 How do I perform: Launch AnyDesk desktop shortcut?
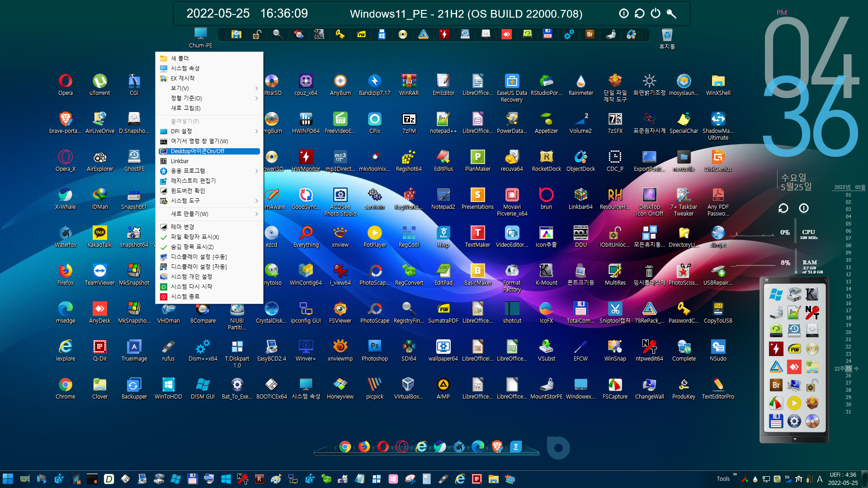[x=100, y=312]
